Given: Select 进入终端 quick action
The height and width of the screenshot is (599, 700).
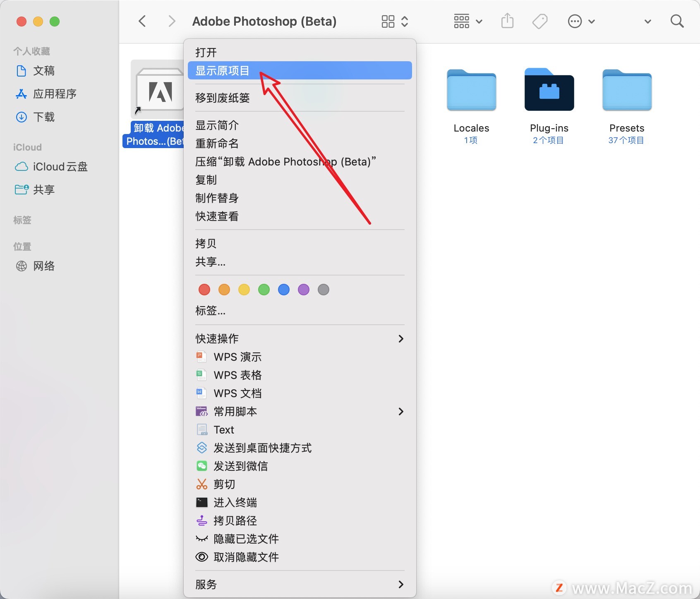Looking at the screenshot, I should 235,503.
